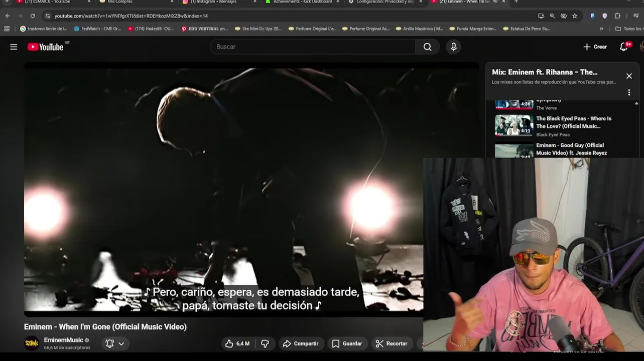Viewport: 644px width, 361px height.
Task: Open the browser extensions puzzle icon
Action: click(x=617, y=16)
